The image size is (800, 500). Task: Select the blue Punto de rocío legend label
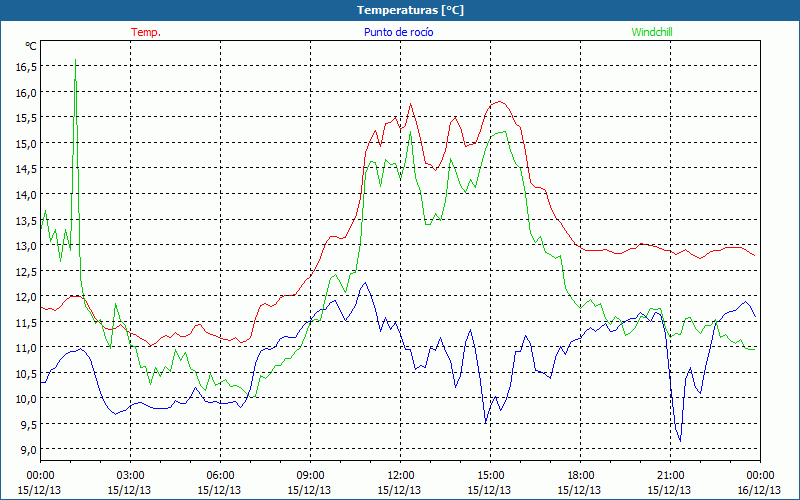[398, 32]
